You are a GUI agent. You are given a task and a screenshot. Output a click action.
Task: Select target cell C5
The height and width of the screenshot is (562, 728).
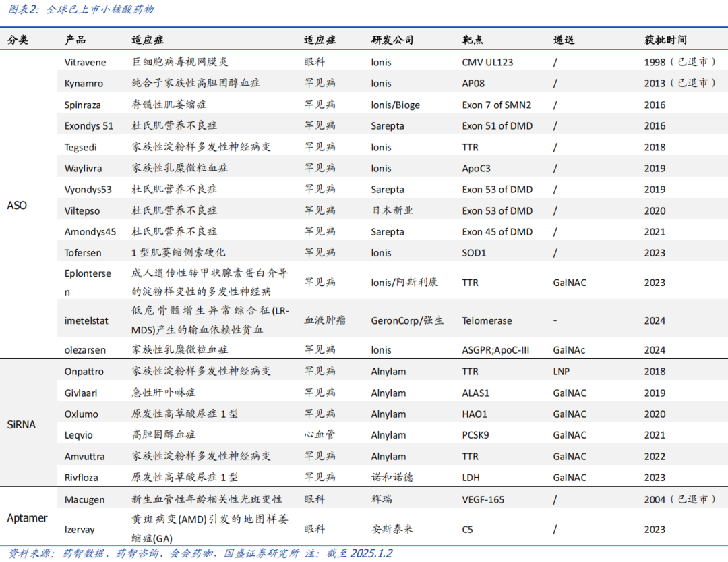point(467,530)
